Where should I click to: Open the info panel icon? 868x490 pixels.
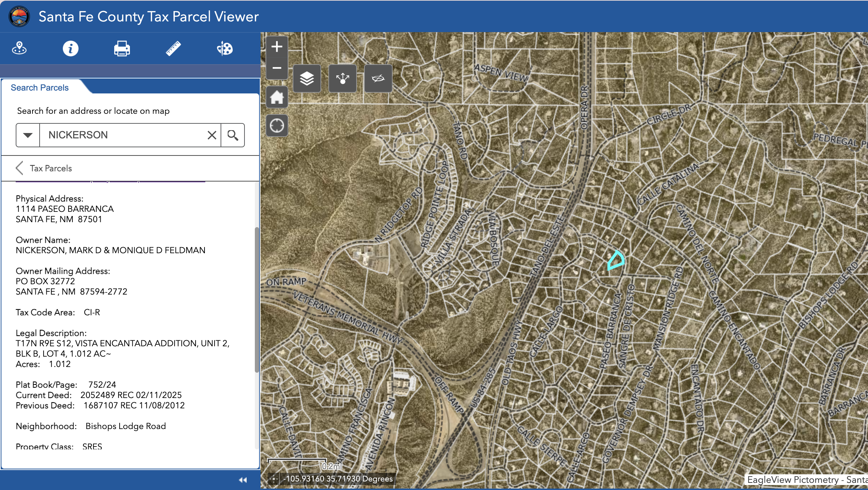[x=71, y=49]
